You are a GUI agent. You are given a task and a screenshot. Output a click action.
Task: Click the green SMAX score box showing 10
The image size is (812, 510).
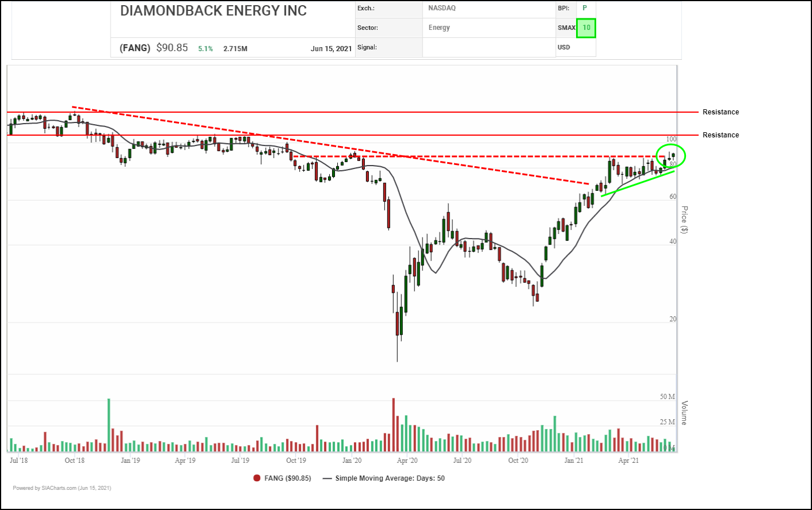(586, 28)
